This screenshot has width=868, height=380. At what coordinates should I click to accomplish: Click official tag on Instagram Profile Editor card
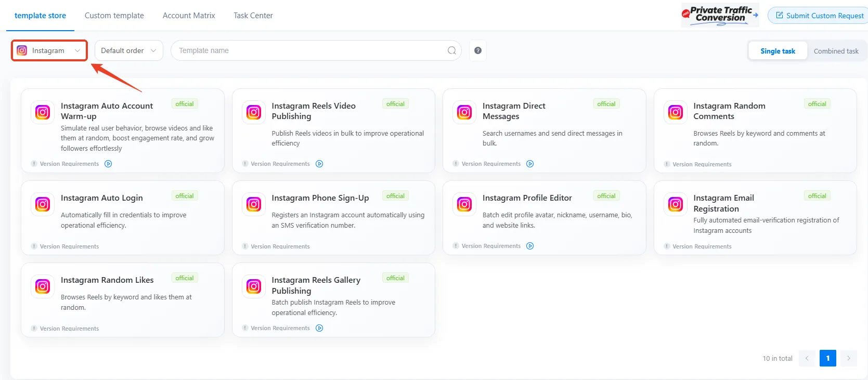pyautogui.click(x=606, y=196)
